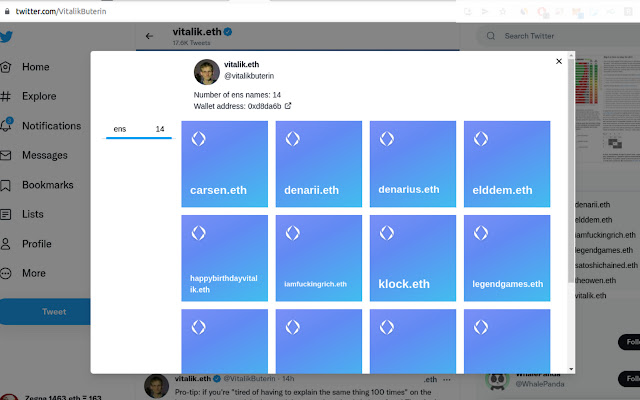Go to Bookmarks in sidebar
Image resolution: width=640 pixels, height=400 pixels.
(x=48, y=185)
